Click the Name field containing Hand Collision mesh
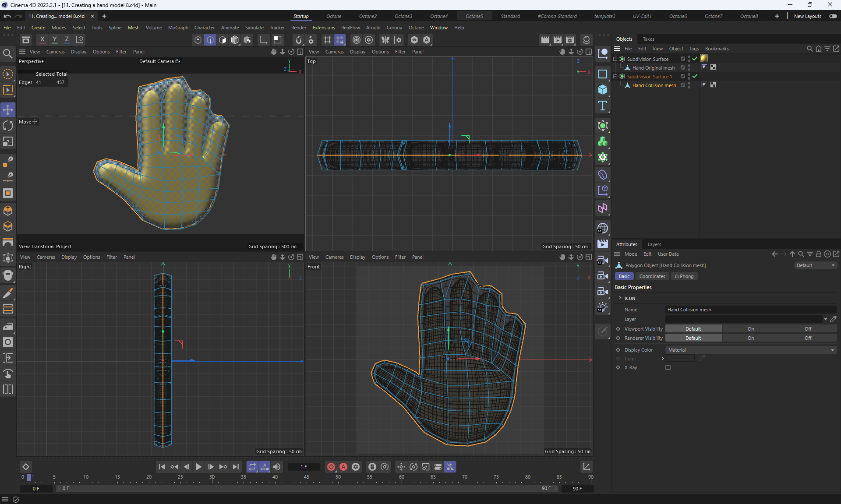 coord(750,310)
